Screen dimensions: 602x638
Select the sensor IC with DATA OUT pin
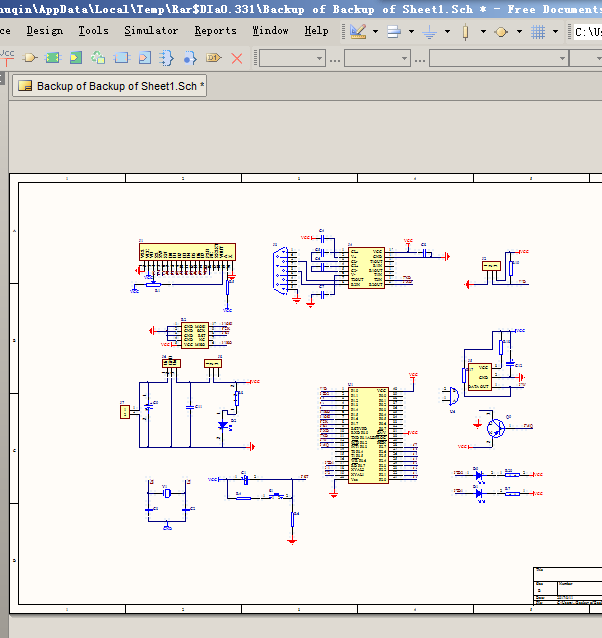(x=480, y=377)
